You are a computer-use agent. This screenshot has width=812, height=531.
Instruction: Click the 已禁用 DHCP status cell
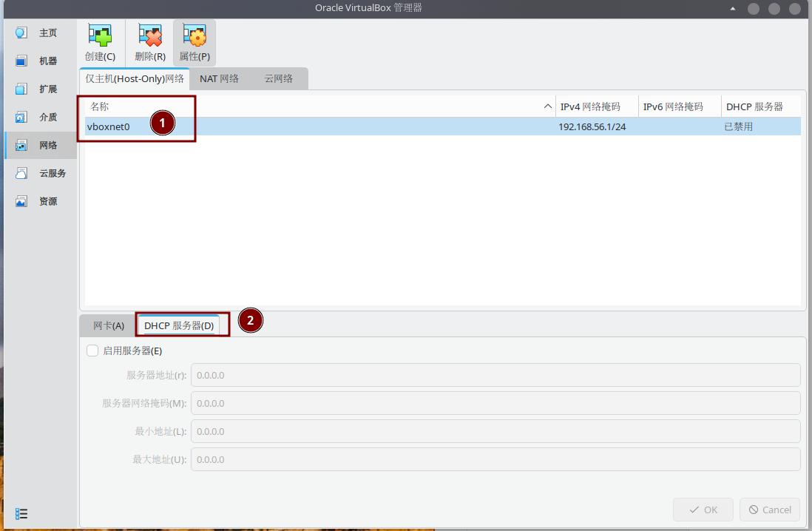pos(738,126)
